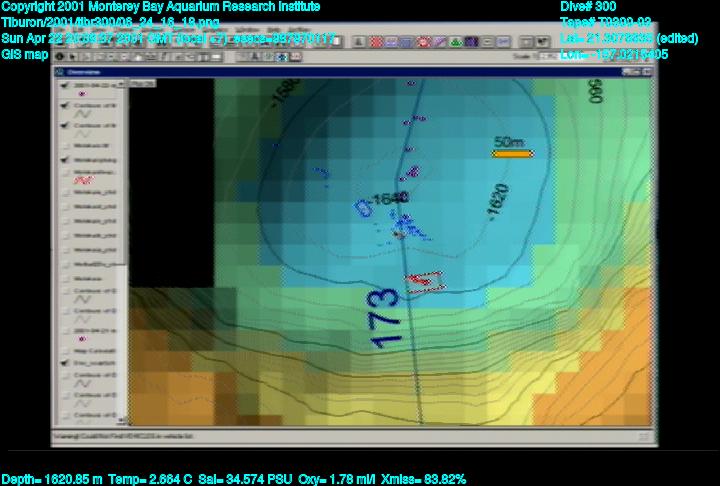Select the first tool in the lower toolbar row
The width and height of the screenshot is (720, 486).
pos(62,56)
